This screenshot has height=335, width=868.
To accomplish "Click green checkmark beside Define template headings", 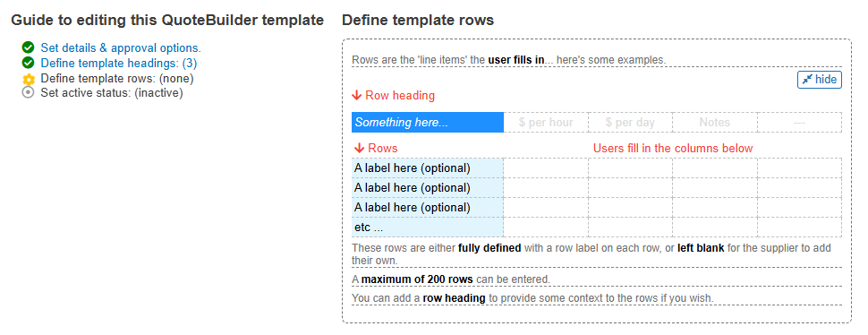I will (29, 63).
